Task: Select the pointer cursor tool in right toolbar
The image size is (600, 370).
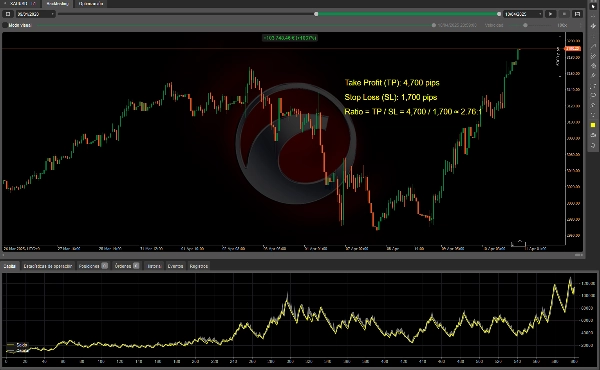Action: (x=593, y=6)
